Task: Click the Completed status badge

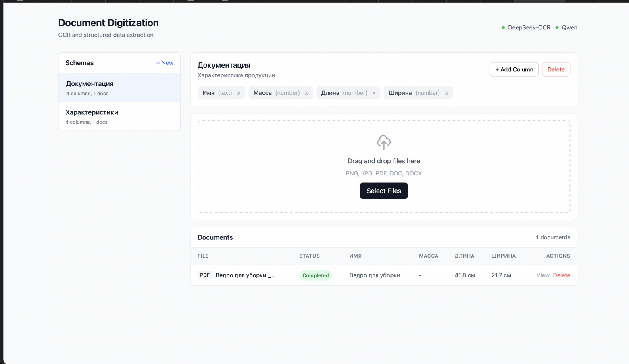Action: 315,276
